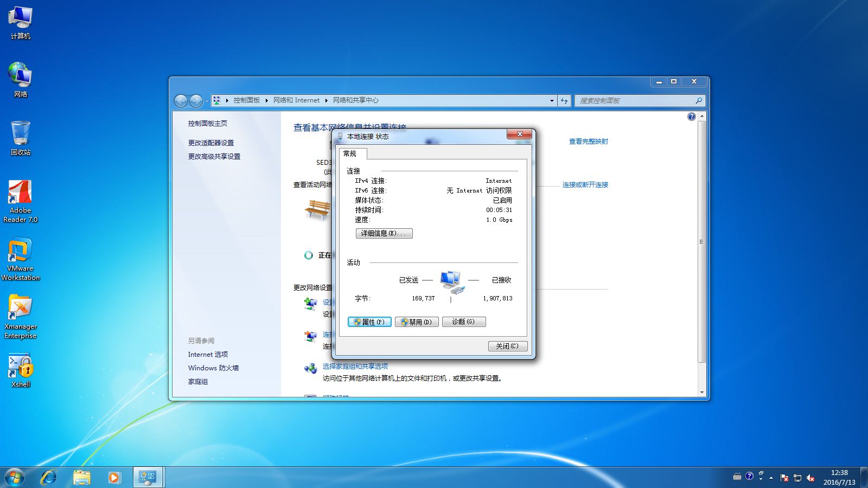This screenshot has height=488, width=868.
Task: Go forward in Control Panel window
Action: [196, 100]
